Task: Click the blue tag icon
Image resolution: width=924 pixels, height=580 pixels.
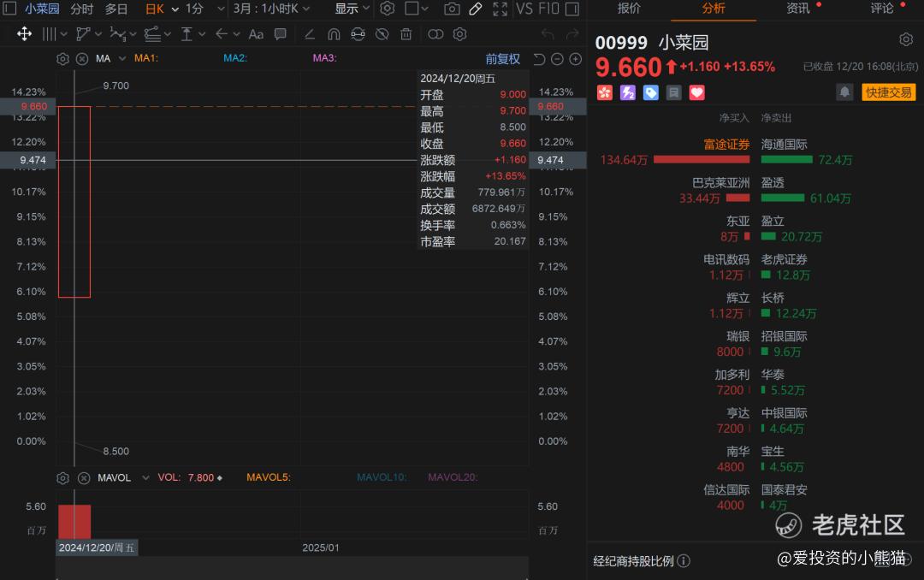Action: pos(650,92)
